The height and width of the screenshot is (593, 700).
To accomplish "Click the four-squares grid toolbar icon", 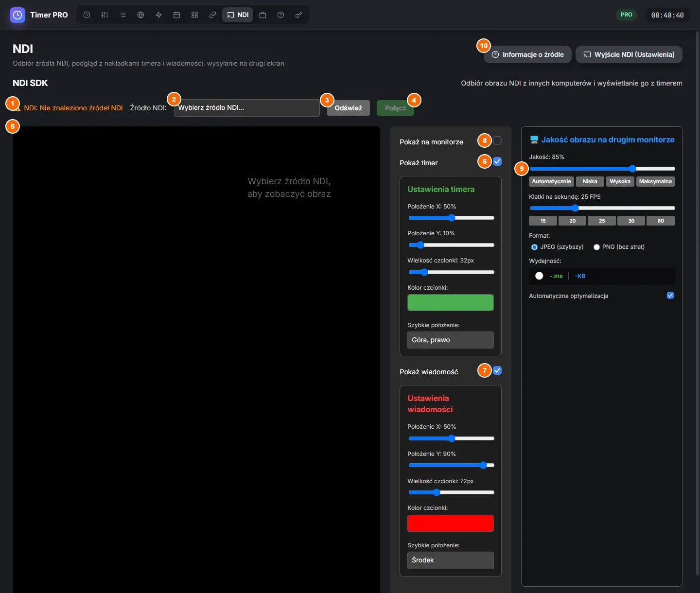I will pyautogui.click(x=194, y=15).
